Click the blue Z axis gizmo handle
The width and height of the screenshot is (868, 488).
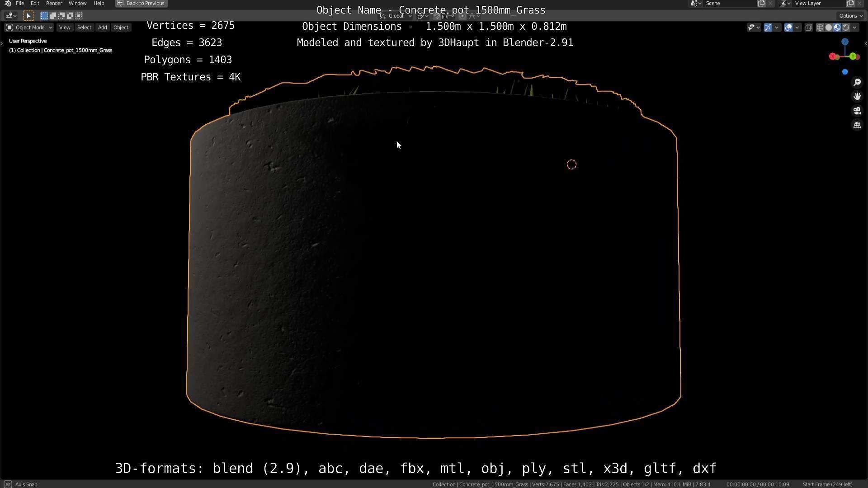coord(844,42)
